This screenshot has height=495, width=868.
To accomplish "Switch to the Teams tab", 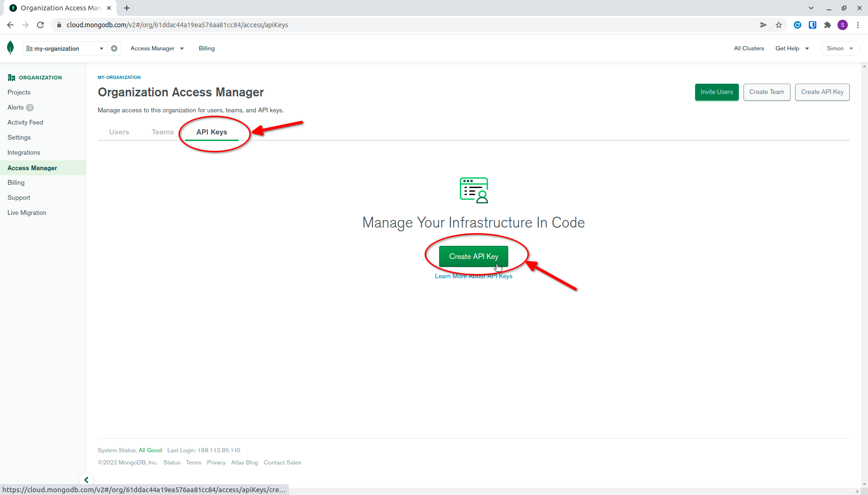I will (163, 132).
